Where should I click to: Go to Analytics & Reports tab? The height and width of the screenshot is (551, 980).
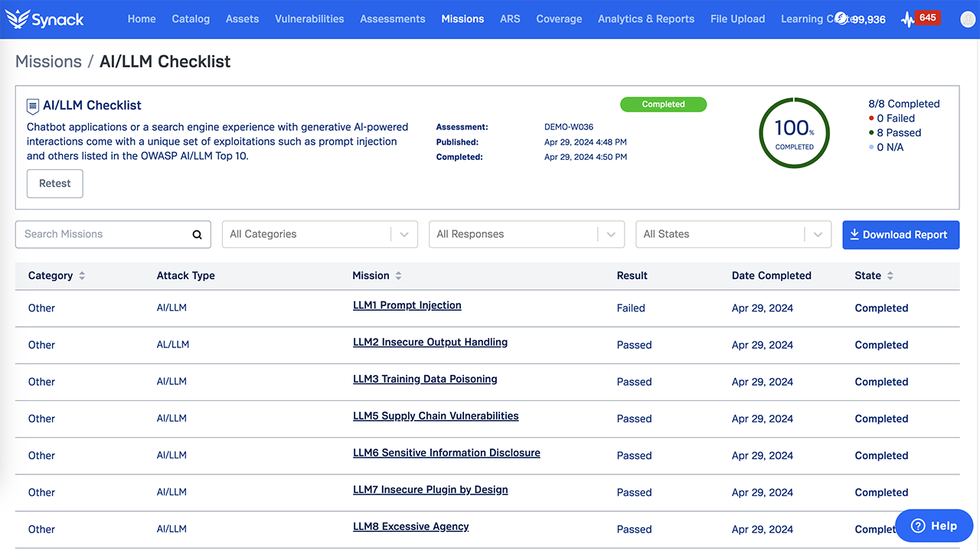tap(646, 18)
